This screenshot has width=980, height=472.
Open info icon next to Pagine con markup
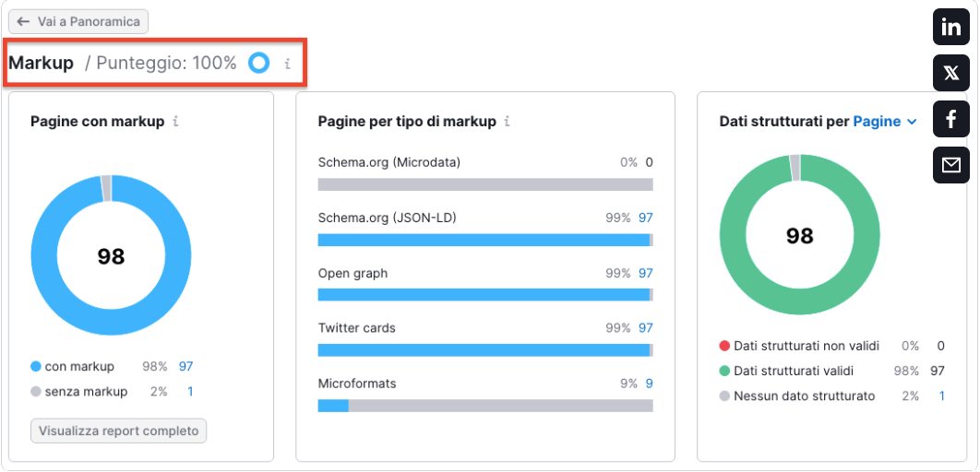175,122
